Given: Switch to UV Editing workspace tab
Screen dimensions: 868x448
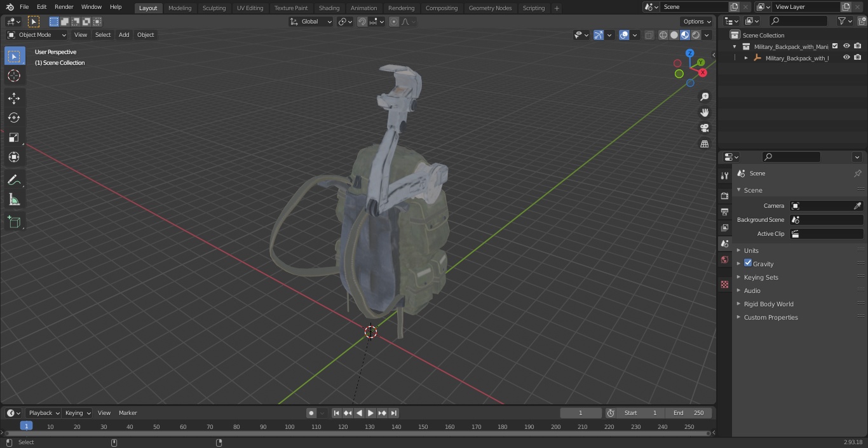Looking at the screenshot, I should [250, 8].
